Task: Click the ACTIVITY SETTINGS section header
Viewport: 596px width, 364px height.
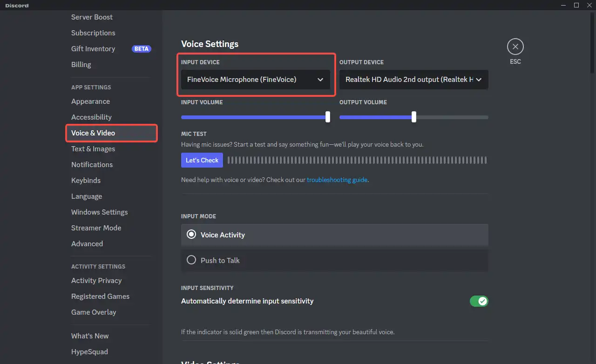Action: click(98, 267)
